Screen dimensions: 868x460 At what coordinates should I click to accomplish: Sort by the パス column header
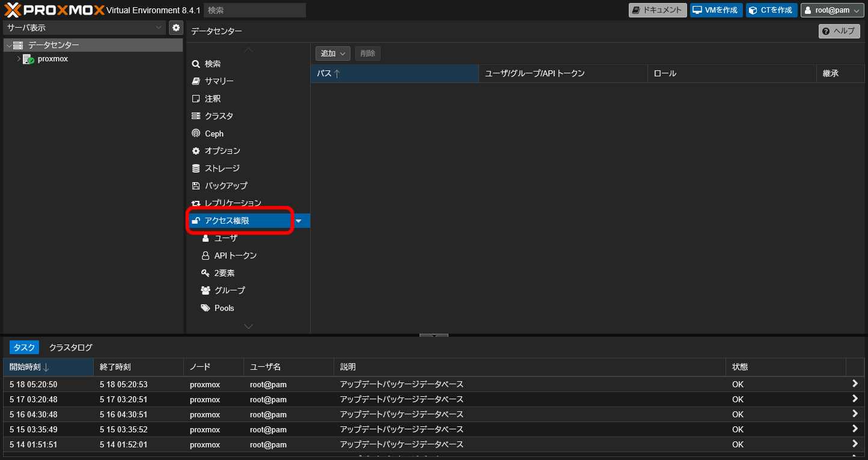[x=394, y=73]
